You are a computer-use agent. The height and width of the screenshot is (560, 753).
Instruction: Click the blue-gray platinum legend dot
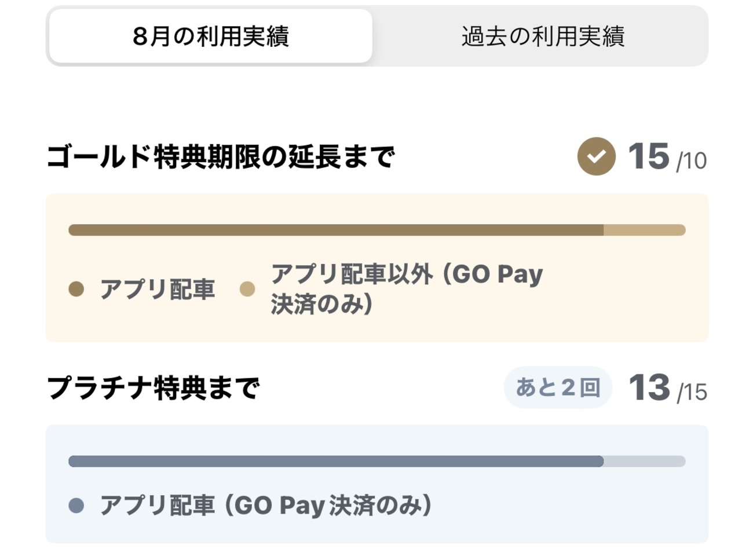pos(76,506)
